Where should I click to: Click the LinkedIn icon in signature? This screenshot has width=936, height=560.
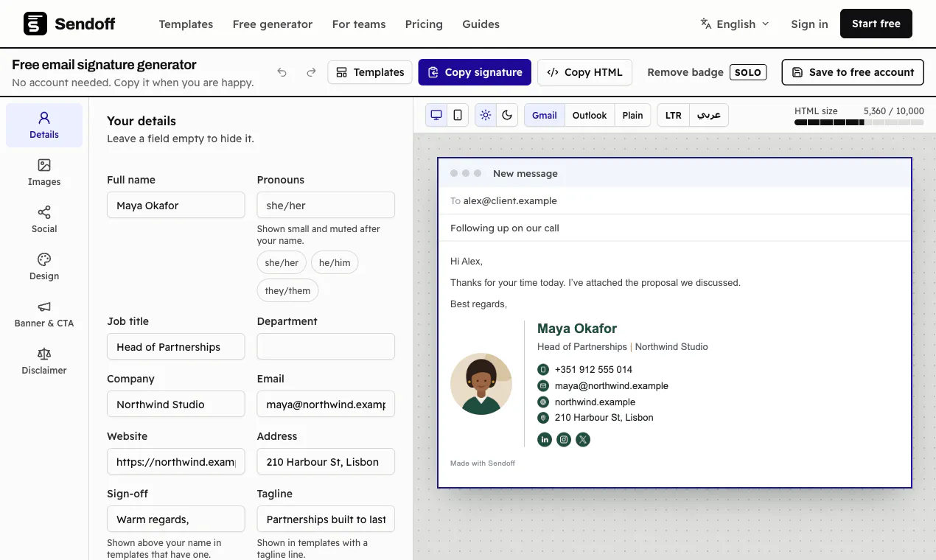tap(545, 440)
